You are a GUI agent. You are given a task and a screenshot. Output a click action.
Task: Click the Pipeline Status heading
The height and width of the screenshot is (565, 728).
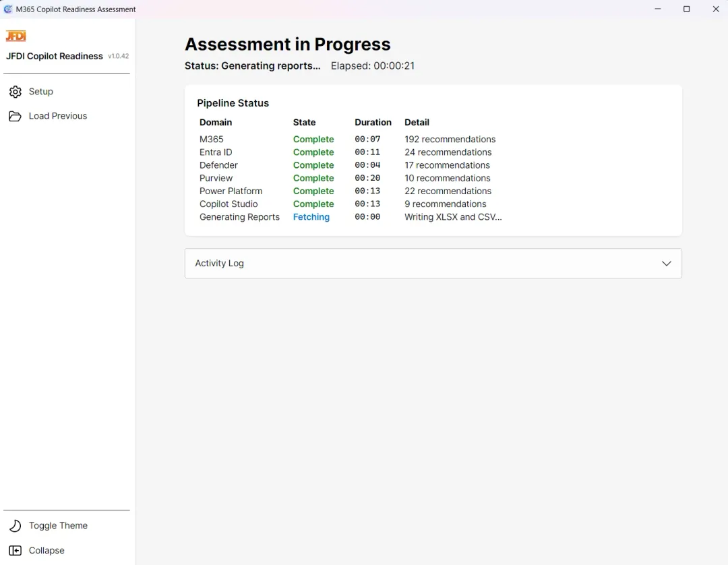(x=233, y=103)
